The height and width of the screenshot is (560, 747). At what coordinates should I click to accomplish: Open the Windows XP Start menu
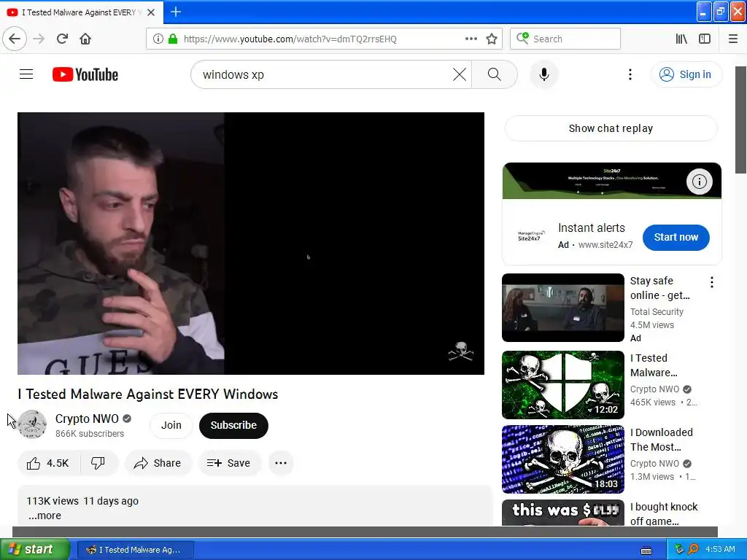point(35,549)
